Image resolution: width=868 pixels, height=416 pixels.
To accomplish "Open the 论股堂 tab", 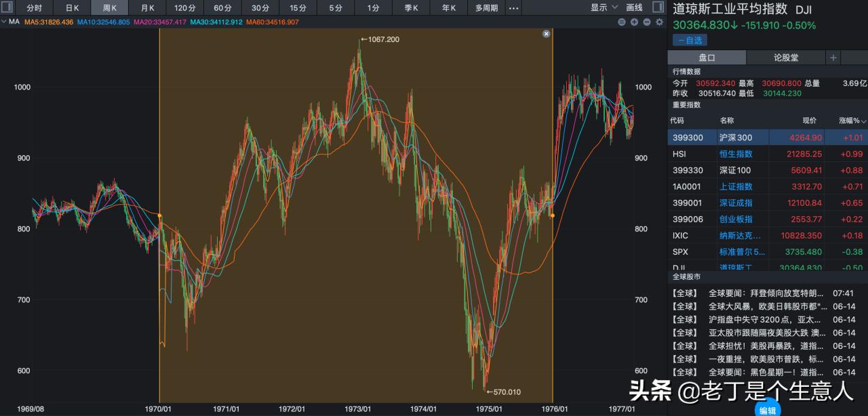I will 786,58.
